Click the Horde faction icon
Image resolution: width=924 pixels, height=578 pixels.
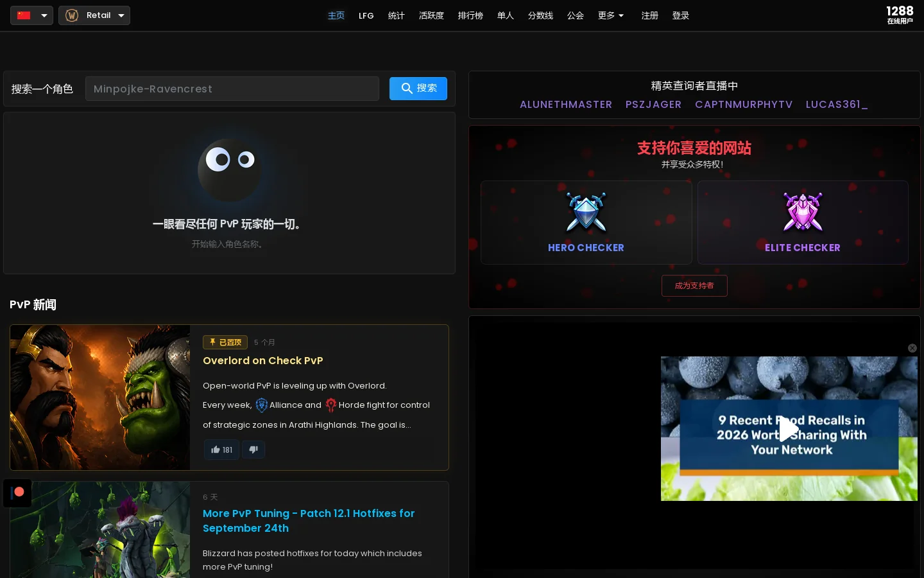tap(330, 405)
